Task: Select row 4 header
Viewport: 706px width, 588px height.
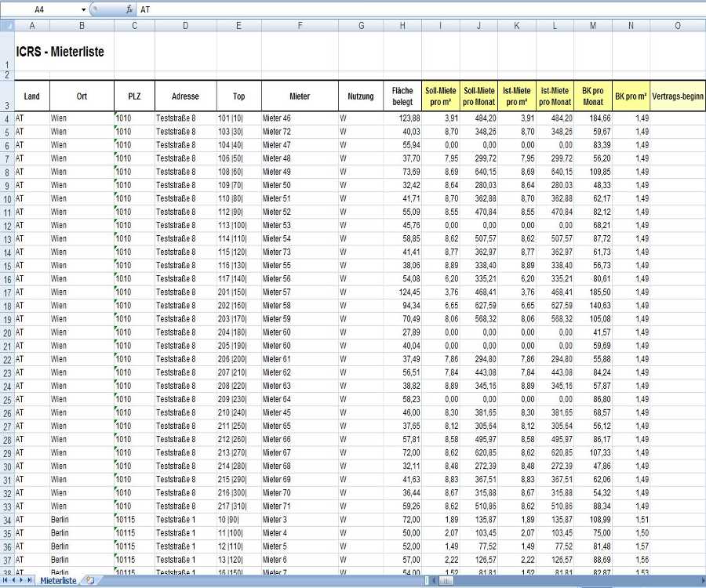Action: 7,118
